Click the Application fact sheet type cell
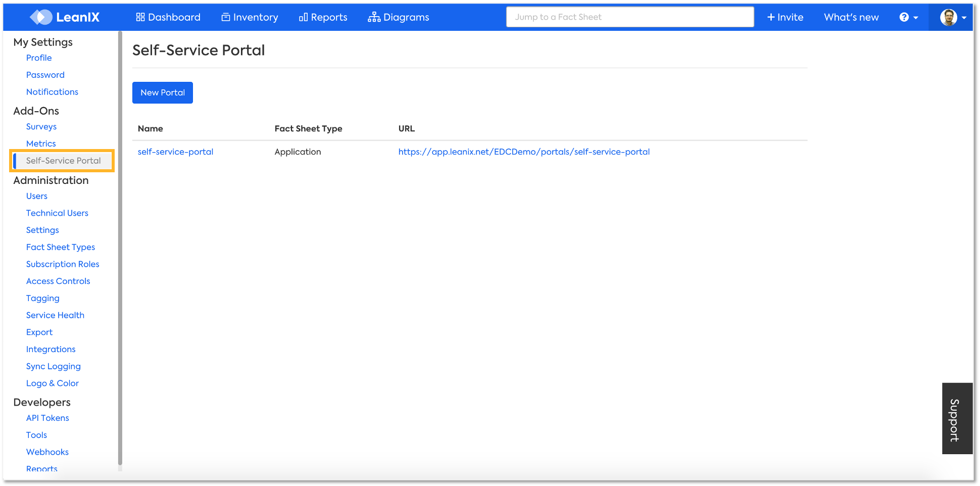Screen dimensions: 980x486 coord(298,152)
